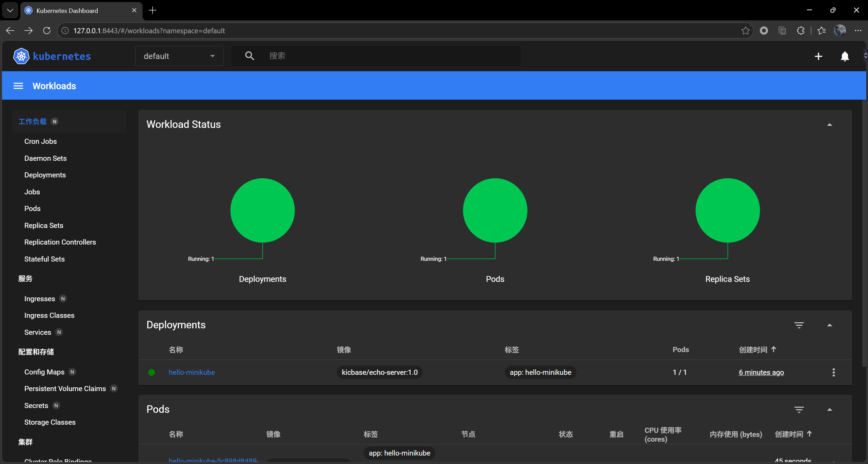Click the create new resource plus icon
Screen dimensions: 868x464
tap(818, 56)
